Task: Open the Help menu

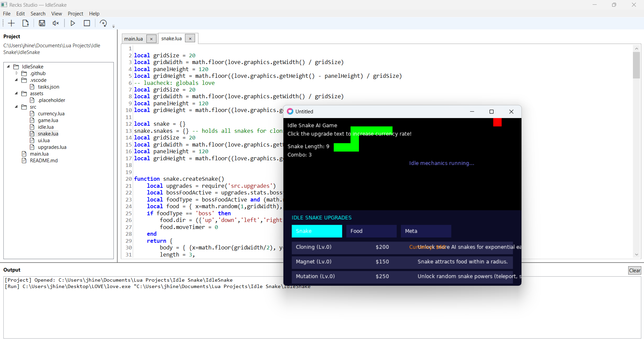Action: [94, 14]
